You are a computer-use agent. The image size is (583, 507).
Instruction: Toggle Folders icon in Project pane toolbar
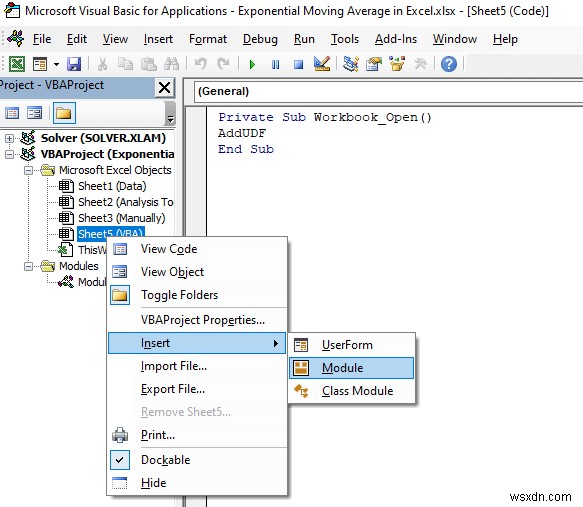coord(64,113)
